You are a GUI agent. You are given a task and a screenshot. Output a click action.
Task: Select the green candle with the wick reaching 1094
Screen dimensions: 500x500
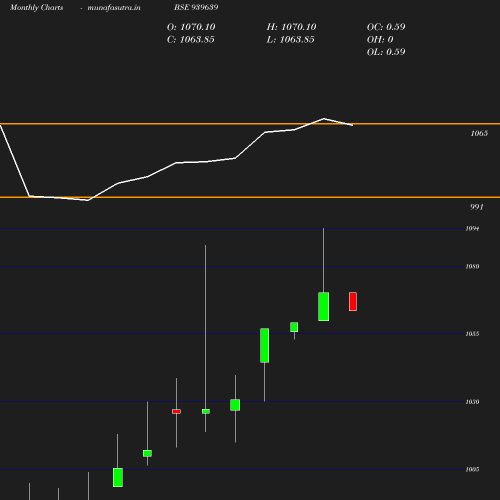coord(323,307)
